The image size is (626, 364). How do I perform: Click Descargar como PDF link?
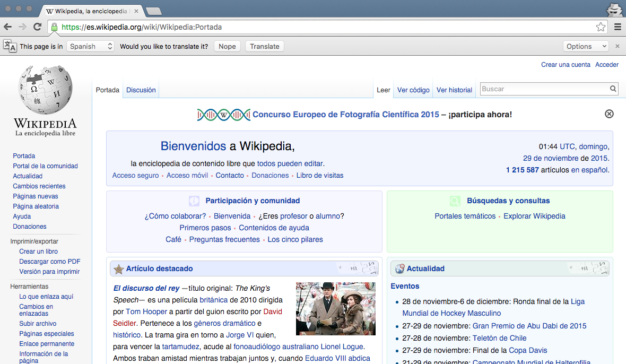pyautogui.click(x=49, y=262)
